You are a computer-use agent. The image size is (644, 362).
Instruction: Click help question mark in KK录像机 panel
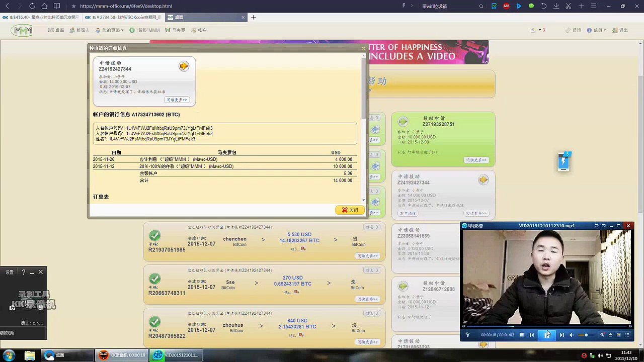pyautogui.click(x=23, y=272)
